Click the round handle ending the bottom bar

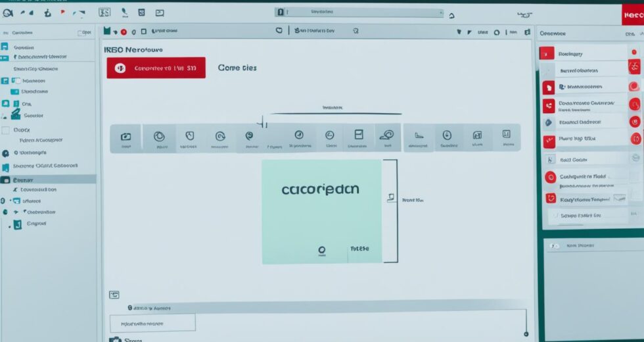coord(526,334)
